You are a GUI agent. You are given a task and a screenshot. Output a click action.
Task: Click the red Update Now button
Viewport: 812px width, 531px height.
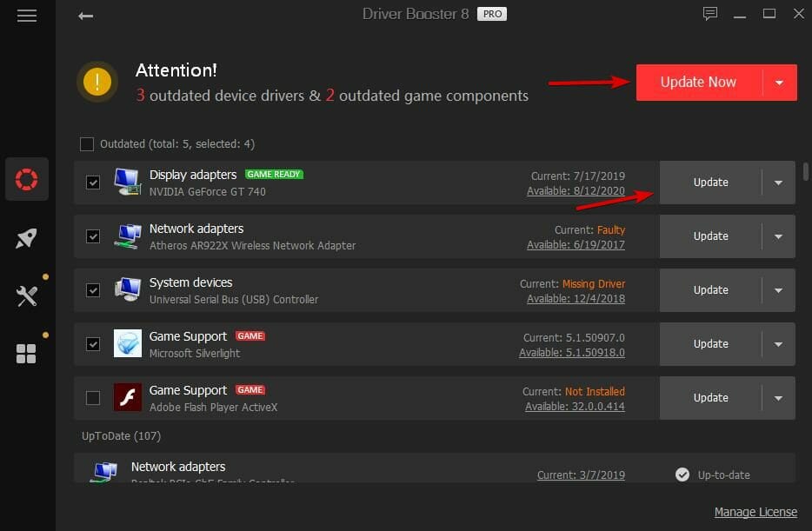[x=699, y=83]
